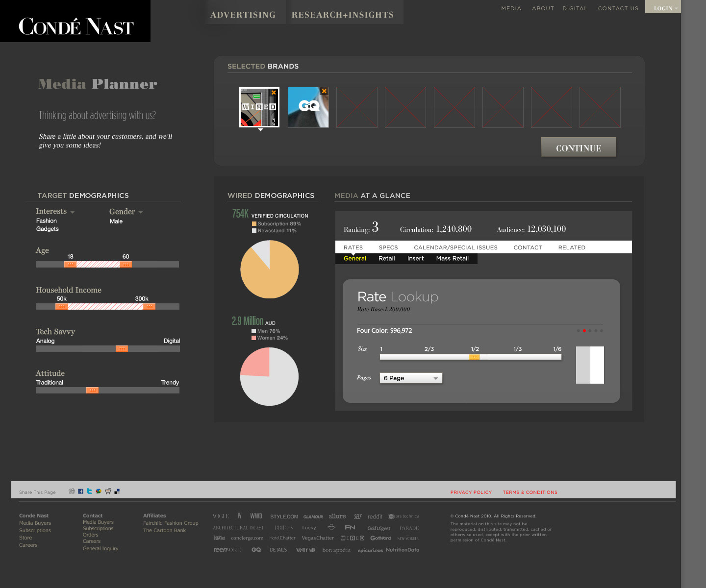Open the Wired logo in the footer
The height and width of the screenshot is (588, 706).
[353, 538]
